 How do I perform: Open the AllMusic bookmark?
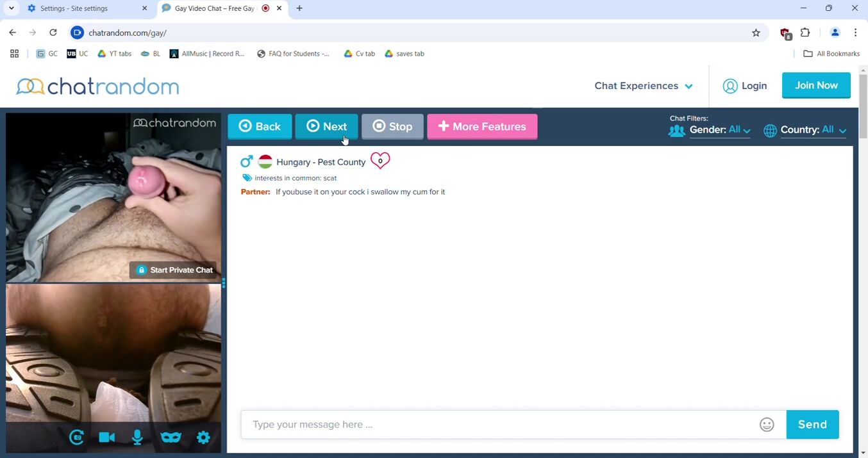tap(207, 54)
